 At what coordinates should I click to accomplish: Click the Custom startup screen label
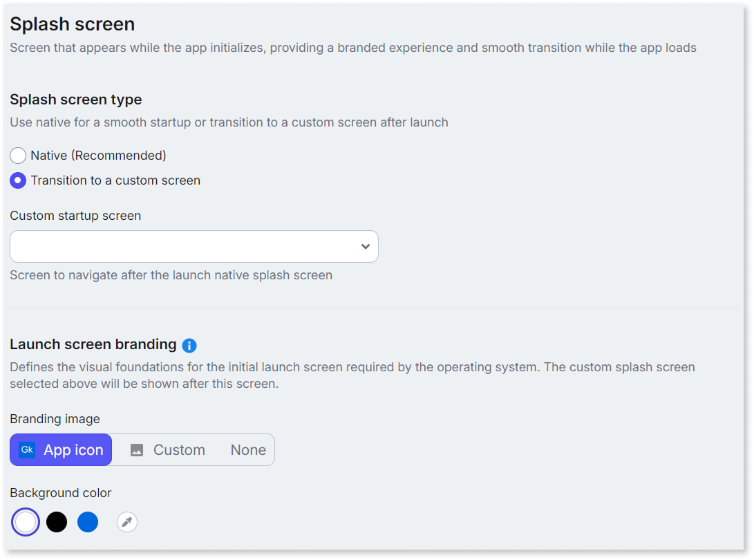(75, 216)
